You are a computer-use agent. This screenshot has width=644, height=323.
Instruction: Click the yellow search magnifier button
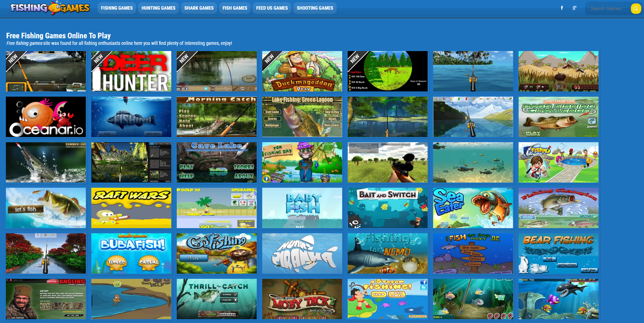click(x=636, y=8)
